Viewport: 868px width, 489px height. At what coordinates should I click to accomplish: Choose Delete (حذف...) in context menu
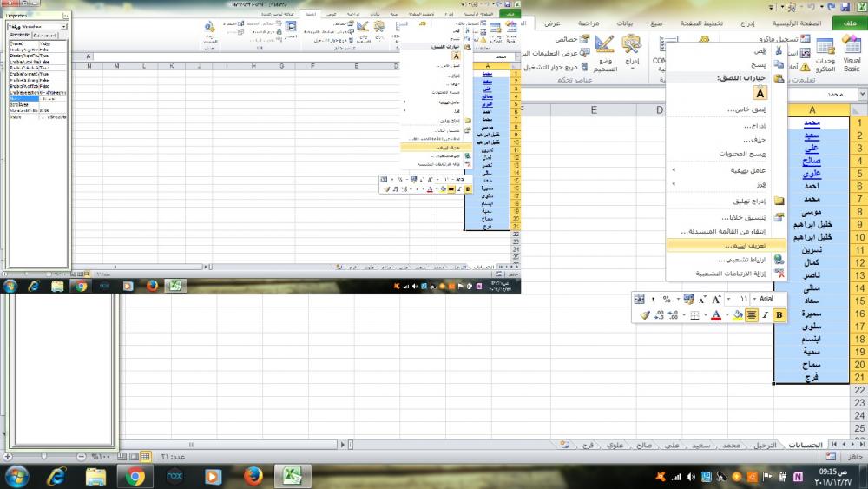pos(726,140)
